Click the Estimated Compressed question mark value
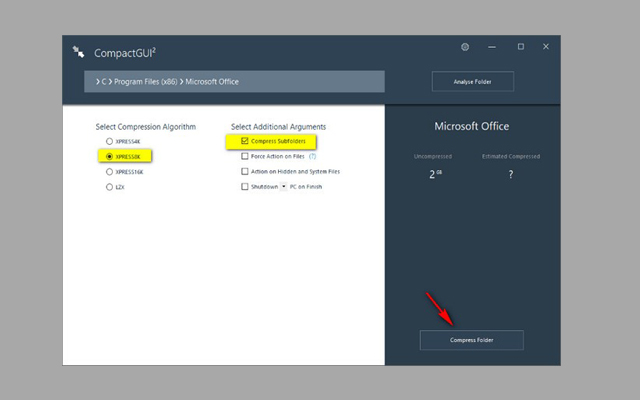Viewport: 640px width, 400px height. point(510,174)
